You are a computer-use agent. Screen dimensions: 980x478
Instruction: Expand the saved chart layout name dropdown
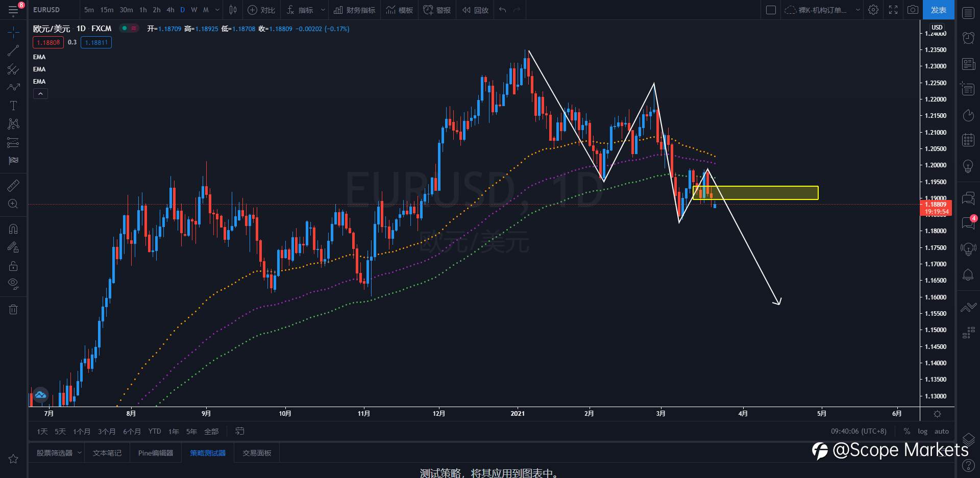(858, 10)
